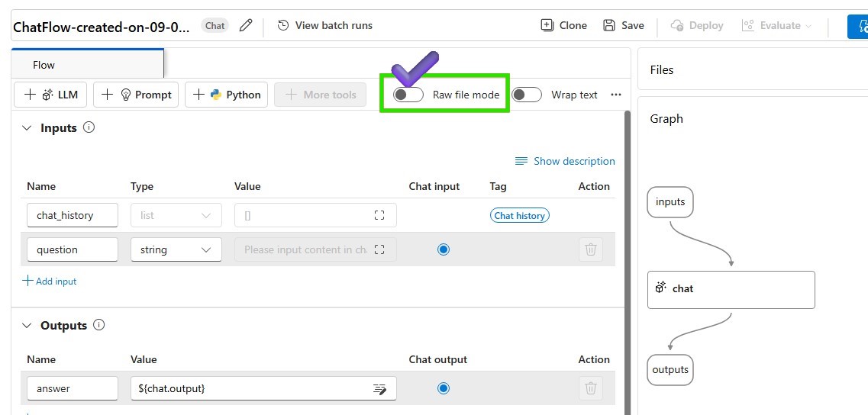Collapse the Outputs section

(27, 326)
